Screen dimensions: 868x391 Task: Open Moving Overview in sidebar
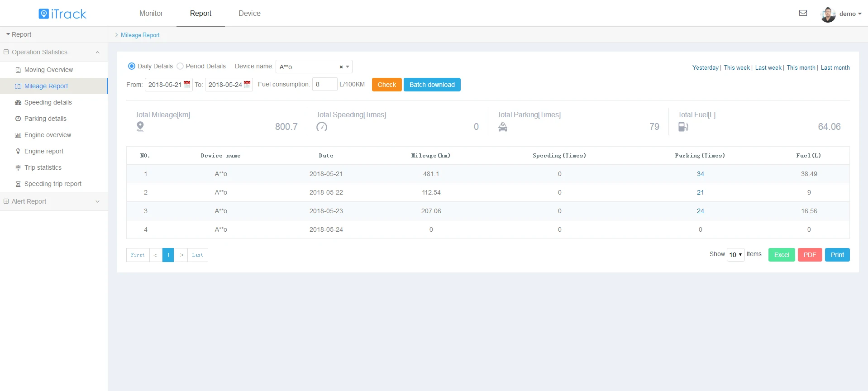tap(54, 70)
